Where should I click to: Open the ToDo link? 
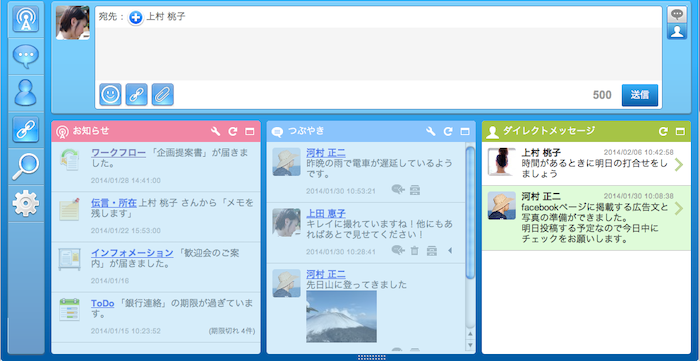click(103, 303)
